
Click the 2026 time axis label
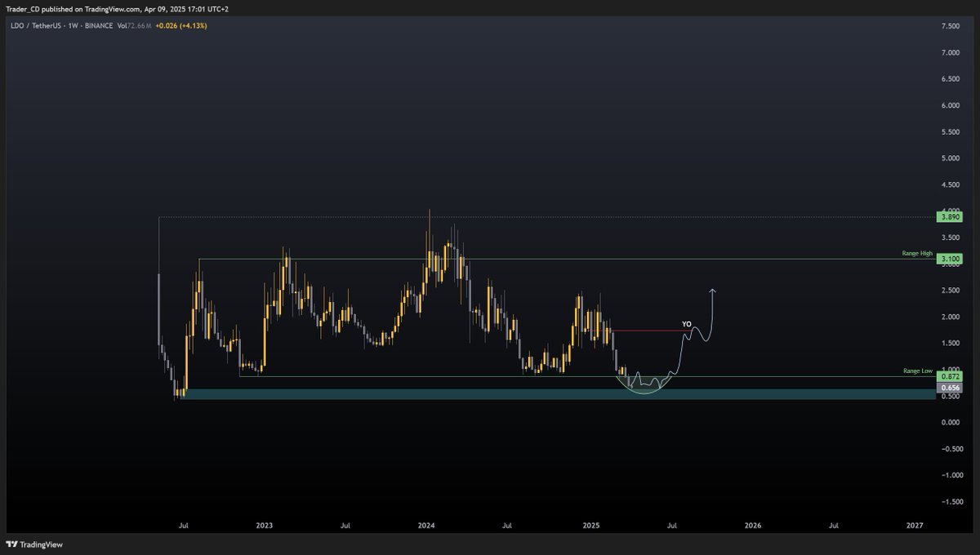point(753,526)
